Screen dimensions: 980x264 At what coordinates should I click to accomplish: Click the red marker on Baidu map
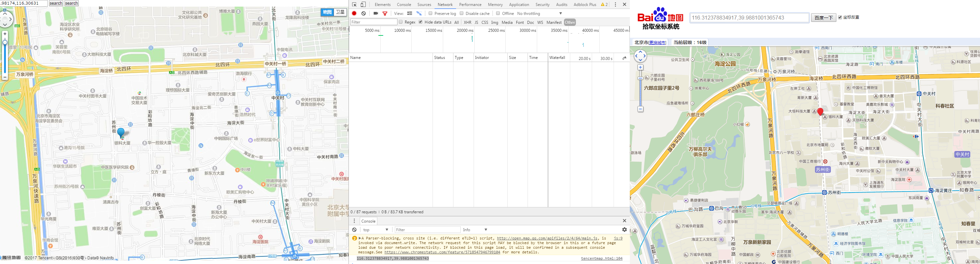[820, 112]
